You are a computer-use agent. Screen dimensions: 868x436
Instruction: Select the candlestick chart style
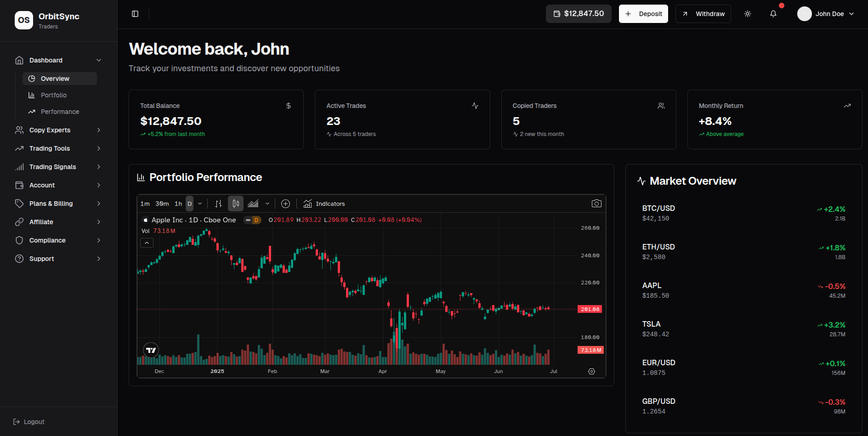pyautogui.click(x=235, y=204)
